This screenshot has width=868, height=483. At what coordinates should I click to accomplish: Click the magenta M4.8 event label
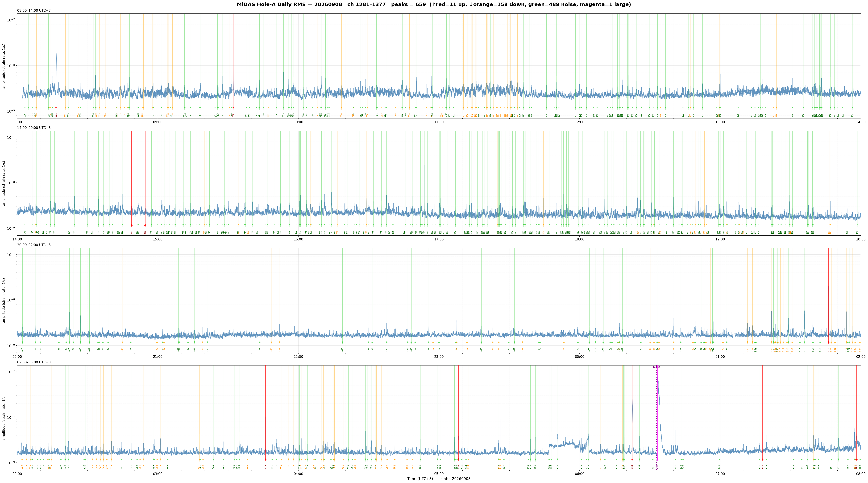coord(657,367)
